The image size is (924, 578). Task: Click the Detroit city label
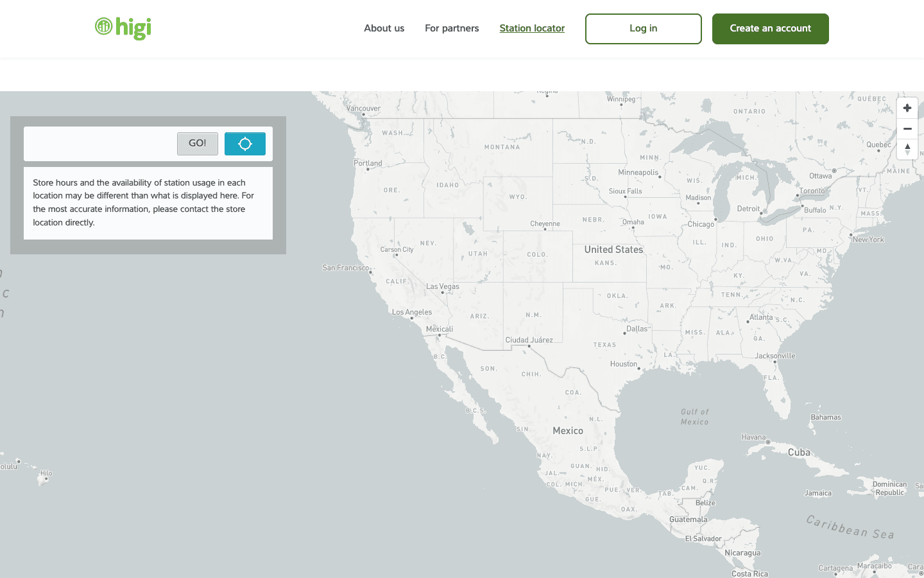[748, 209]
